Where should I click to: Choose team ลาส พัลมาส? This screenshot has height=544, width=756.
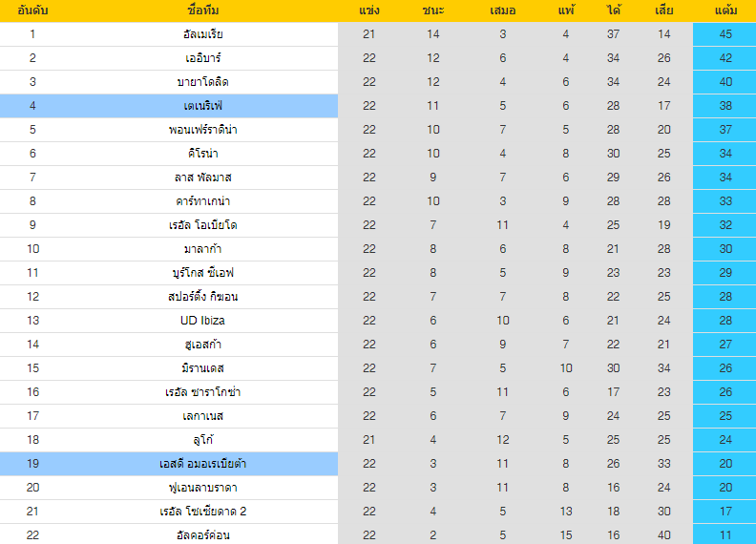pos(203,177)
